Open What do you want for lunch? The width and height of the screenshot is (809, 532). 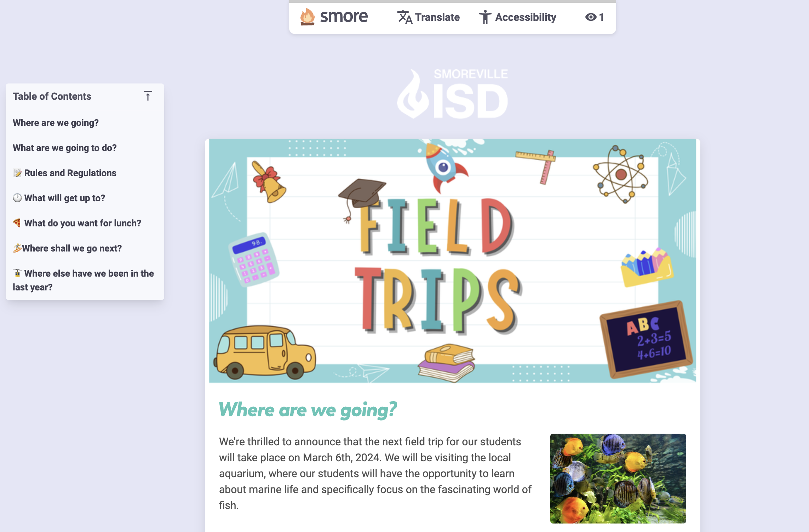82,223
